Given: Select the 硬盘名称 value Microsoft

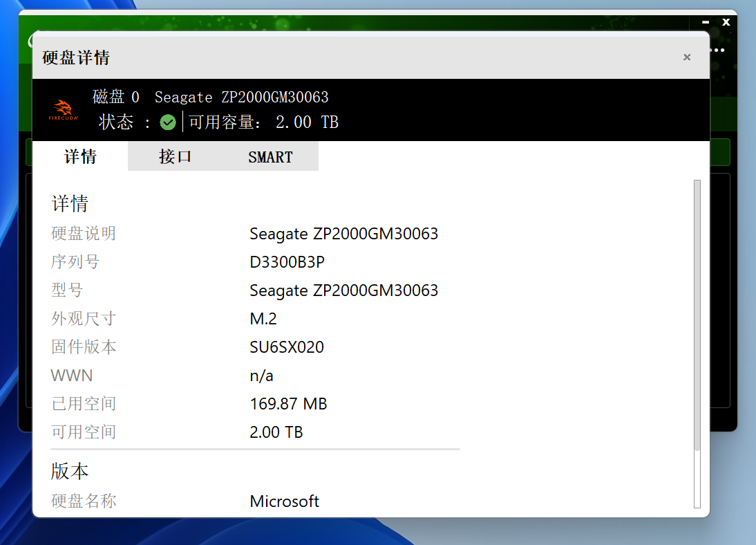Looking at the screenshot, I should pos(285,501).
